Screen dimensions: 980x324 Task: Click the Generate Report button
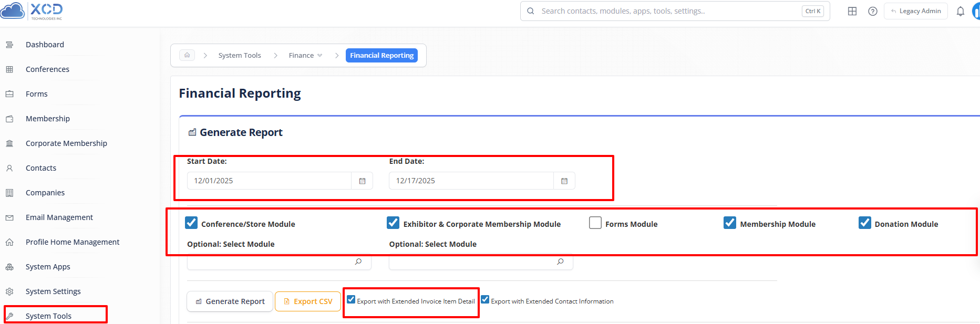(x=230, y=301)
